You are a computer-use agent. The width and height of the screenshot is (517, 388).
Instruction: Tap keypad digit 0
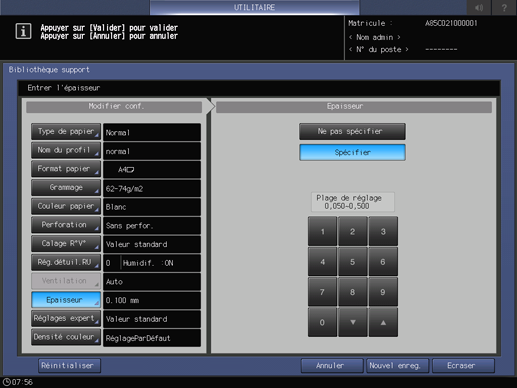(322, 322)
